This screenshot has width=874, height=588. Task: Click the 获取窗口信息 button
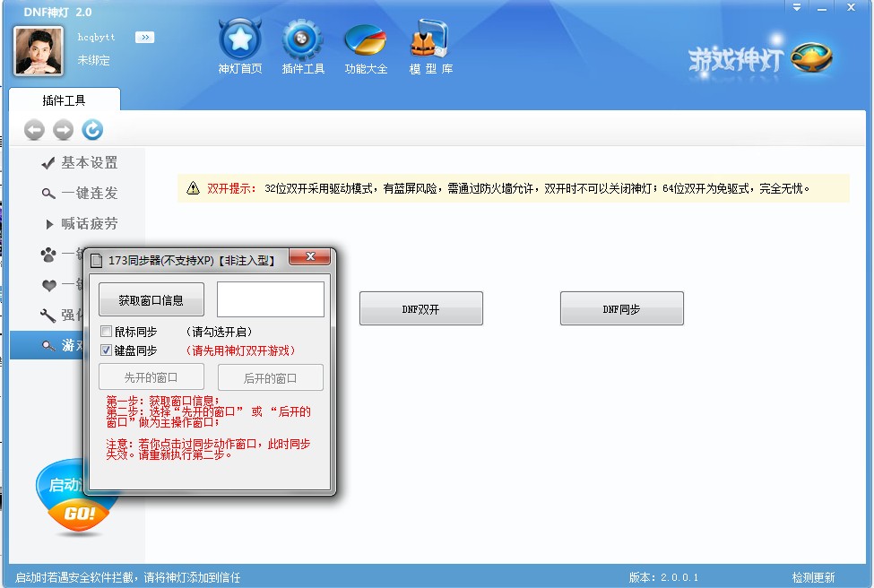[151, 300]
